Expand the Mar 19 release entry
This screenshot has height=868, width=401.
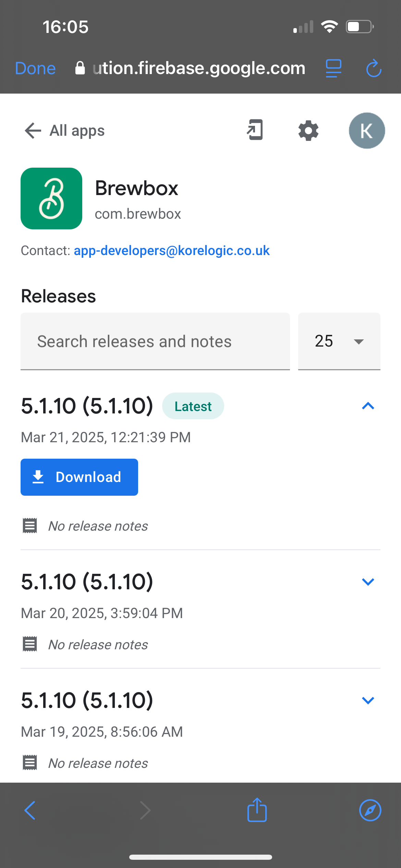point(368,700)
